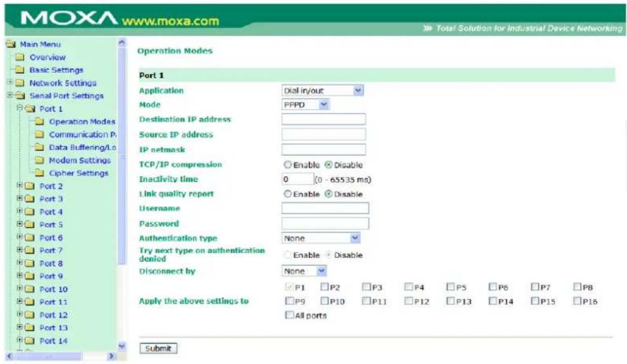The image size is (627, 364).
Task: Click the Communication Parameters label under Port 1
Action: 83,134
